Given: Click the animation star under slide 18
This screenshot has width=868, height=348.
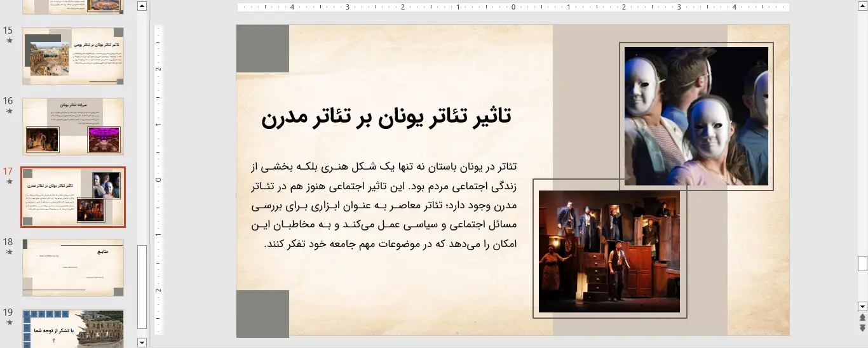Looking at the screenshot, I should pyautogui.click(x=9, y=251).
